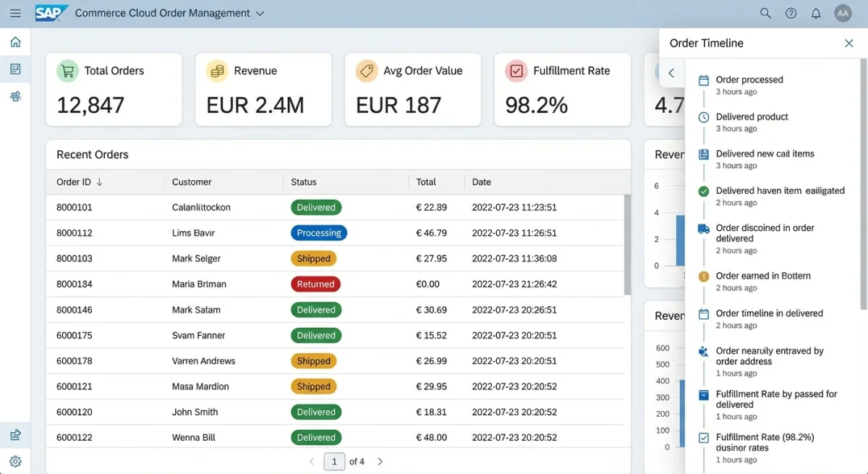Open the Customers icon in the sidebar

[15, 96]
